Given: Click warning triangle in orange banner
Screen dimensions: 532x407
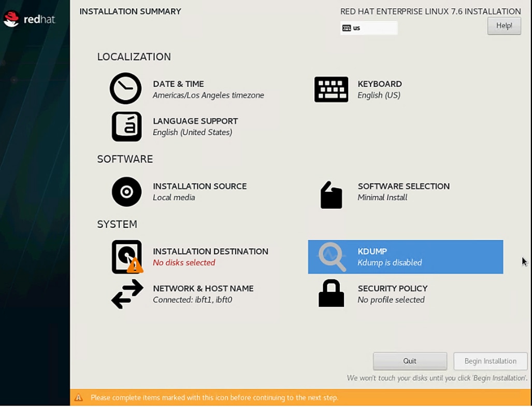Looking at the screenshot, I should click(x=79, y=398).
